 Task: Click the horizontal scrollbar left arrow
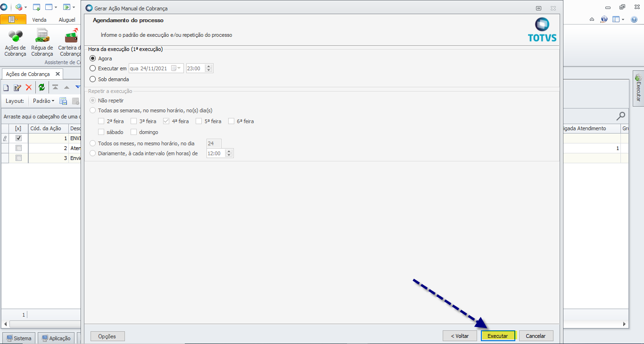[5, 324]
